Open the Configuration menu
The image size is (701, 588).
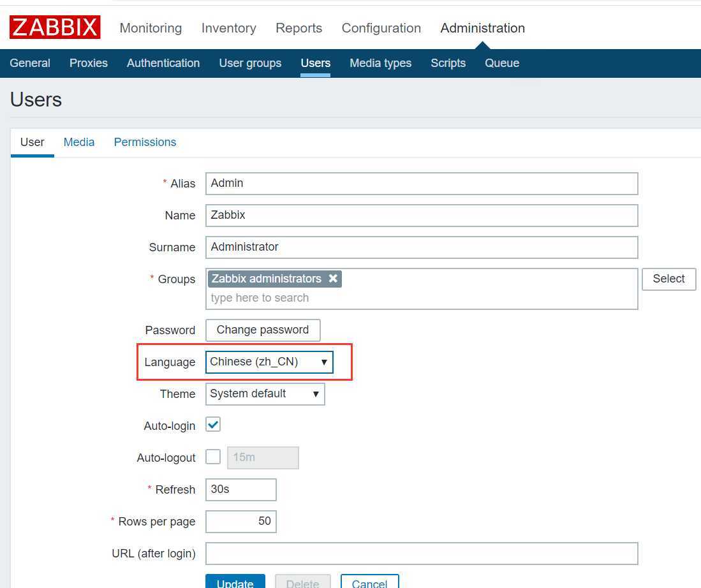tap(381, 28)
